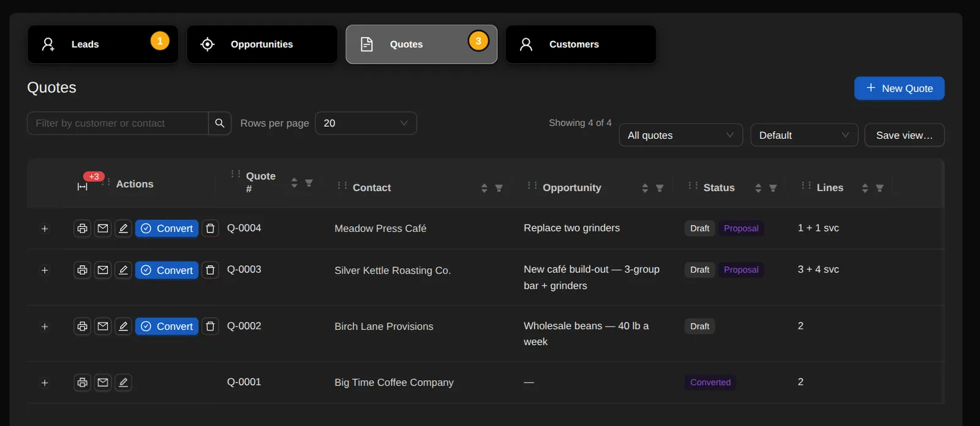The image size is (980, 426).
Task: Switch to the Leads tab
Action: [x=103, y=44]
